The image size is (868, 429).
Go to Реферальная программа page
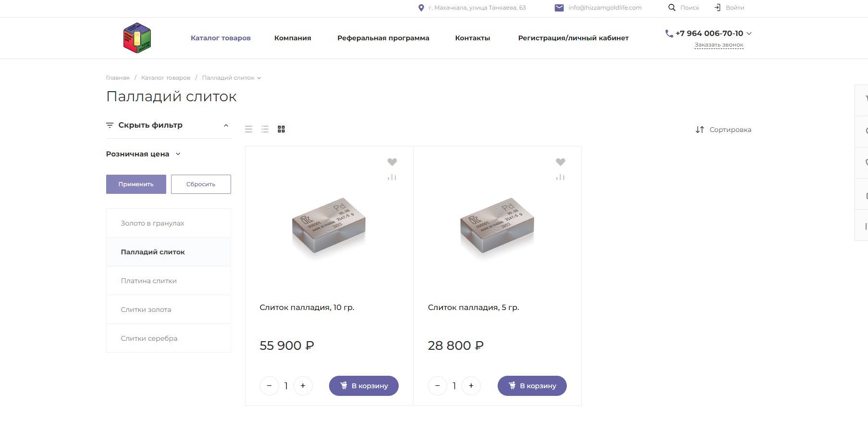click(383, 38)
